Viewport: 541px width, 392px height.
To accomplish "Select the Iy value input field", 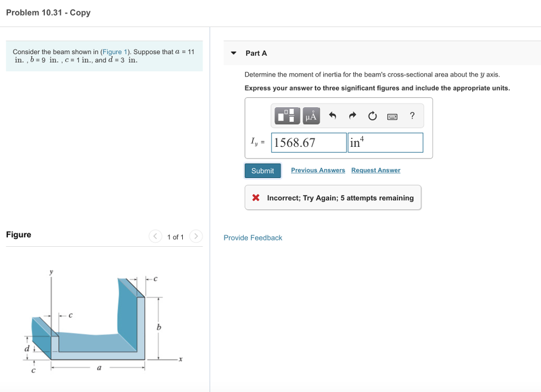I will coord(308,142).
